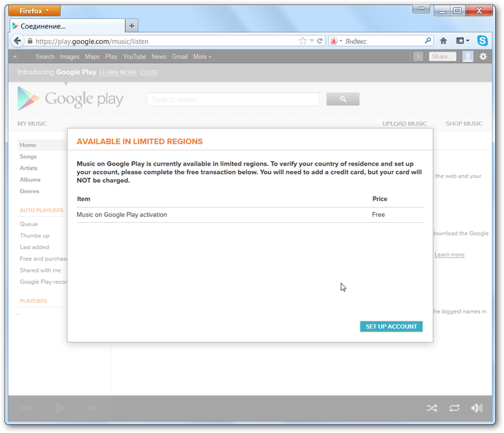Go back with the back arrow
This screenshot has width=504, height=433.
(18, 41)
